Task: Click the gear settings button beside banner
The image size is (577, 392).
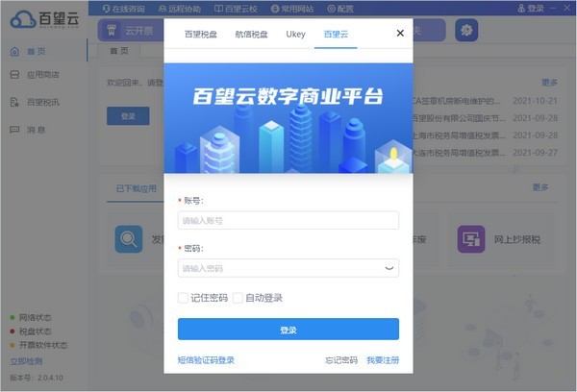Action: 466,30
